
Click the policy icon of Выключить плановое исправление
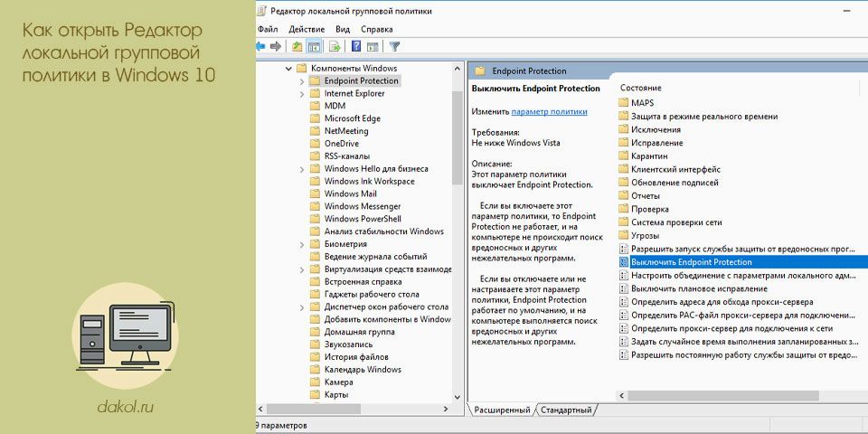623,289
